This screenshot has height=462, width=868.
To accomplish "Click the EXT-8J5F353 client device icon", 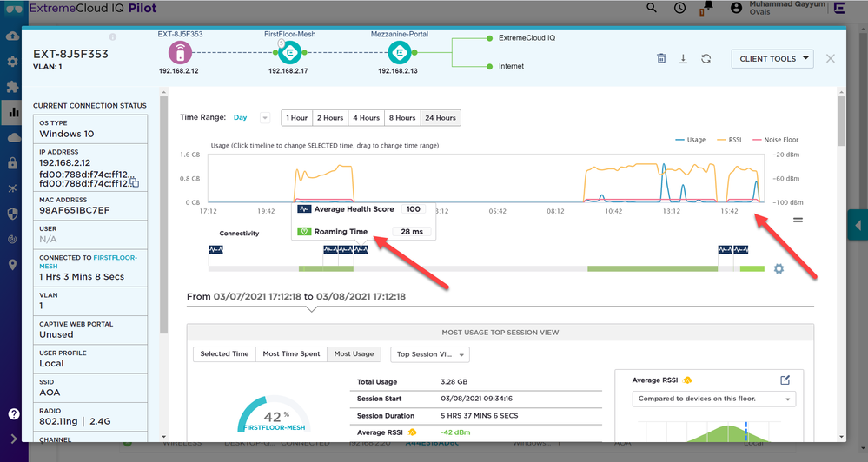I will [x=180, y=53].
